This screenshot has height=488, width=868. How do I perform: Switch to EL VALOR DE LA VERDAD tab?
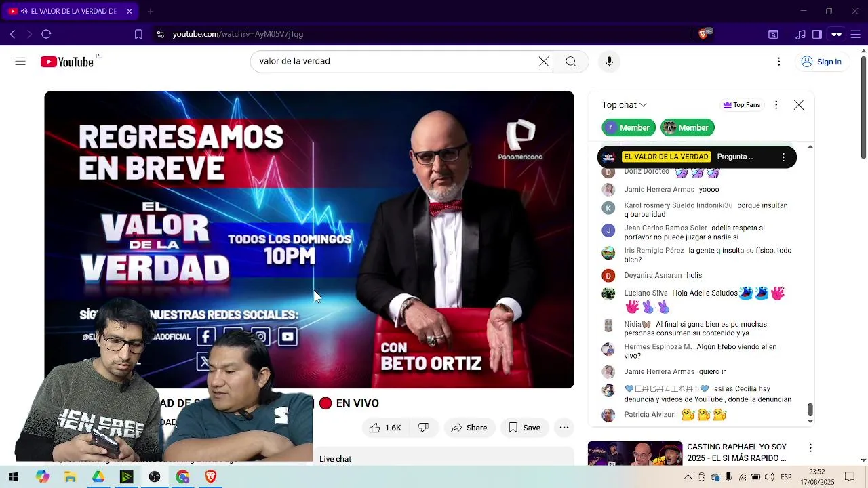point(71,12)
